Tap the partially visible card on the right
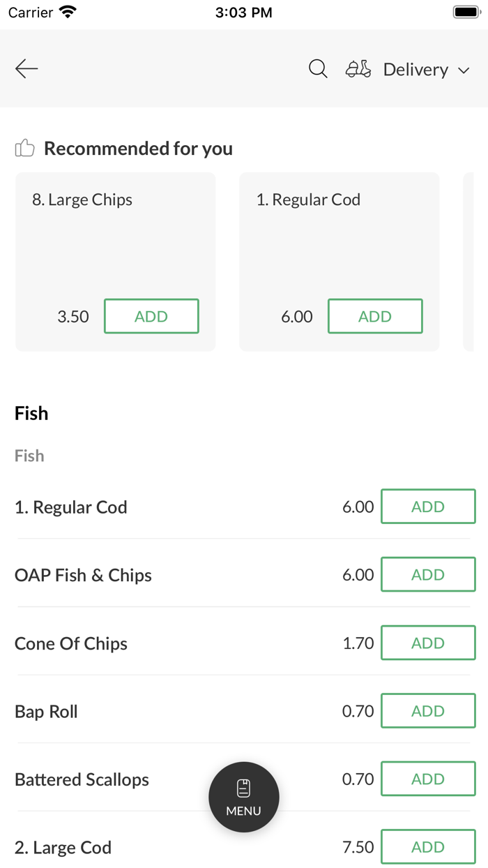 tap(478, 262)
